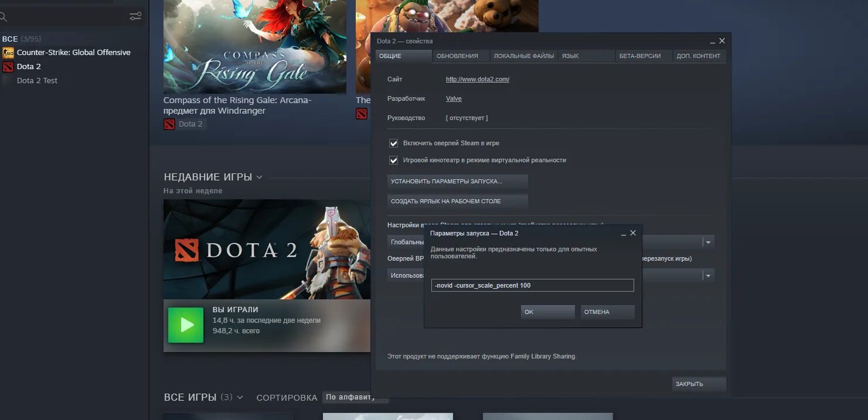Expand the recent games section chevron
This screenshot has width=868, height=420.
pyautogui.click(x=259, y=177)
